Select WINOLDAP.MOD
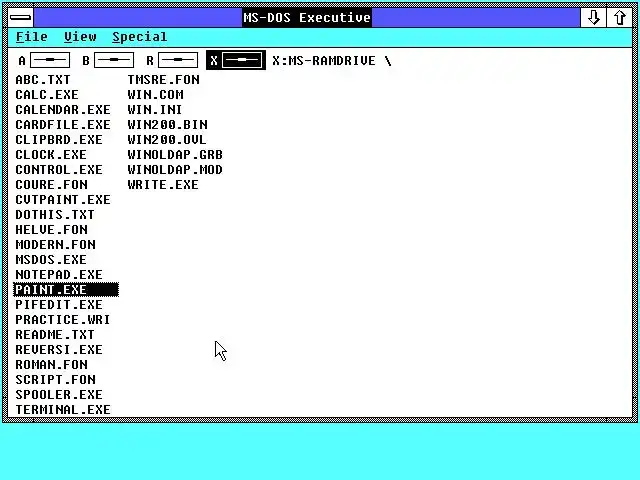This screenshot has height=480, width=640. pos(175,170)
